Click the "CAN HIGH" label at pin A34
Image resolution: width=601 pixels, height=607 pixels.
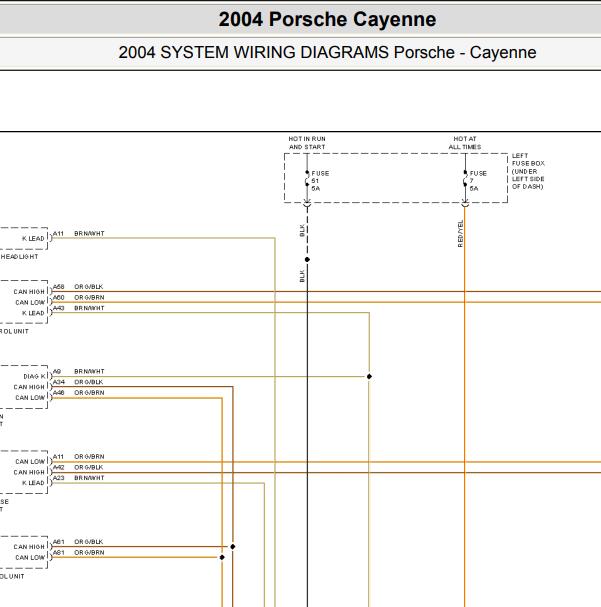click(29, 387)
